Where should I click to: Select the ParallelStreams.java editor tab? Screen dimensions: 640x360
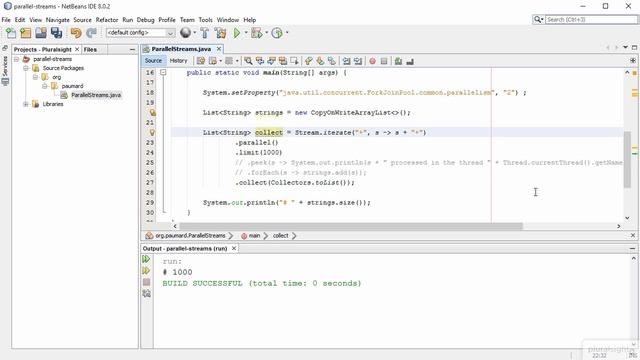pyautogui.click(x=181, y=49)
